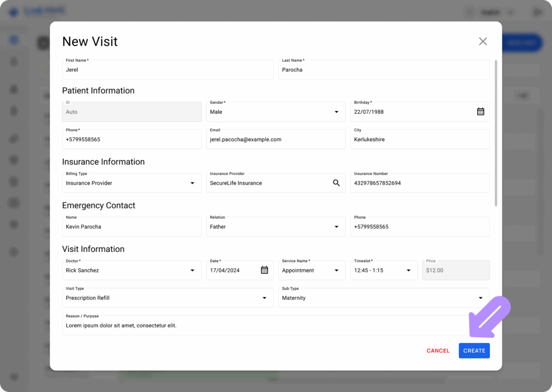Viewport: 552px width, 392px height.
Task: Click the CANCEL button
Action: click(x=438, y=351)
